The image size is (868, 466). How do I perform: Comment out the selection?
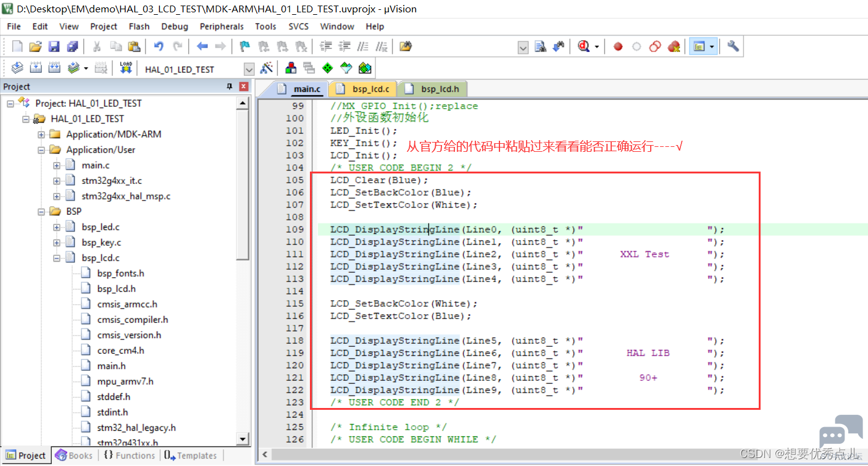point(363,47)
